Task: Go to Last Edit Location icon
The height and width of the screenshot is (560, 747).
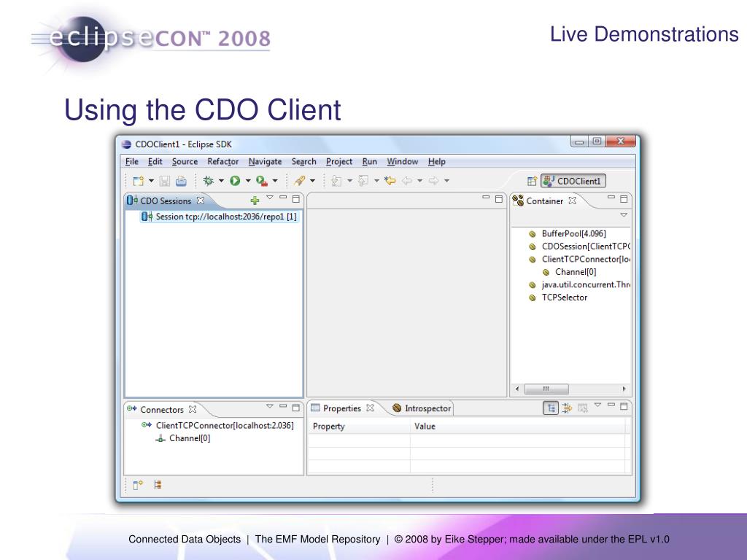Action: 390,181
